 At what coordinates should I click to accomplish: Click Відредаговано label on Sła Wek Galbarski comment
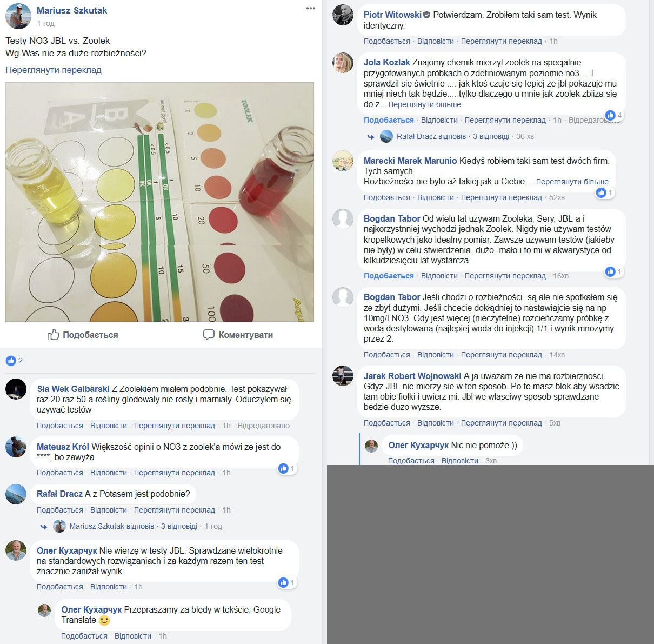point(264,426)
